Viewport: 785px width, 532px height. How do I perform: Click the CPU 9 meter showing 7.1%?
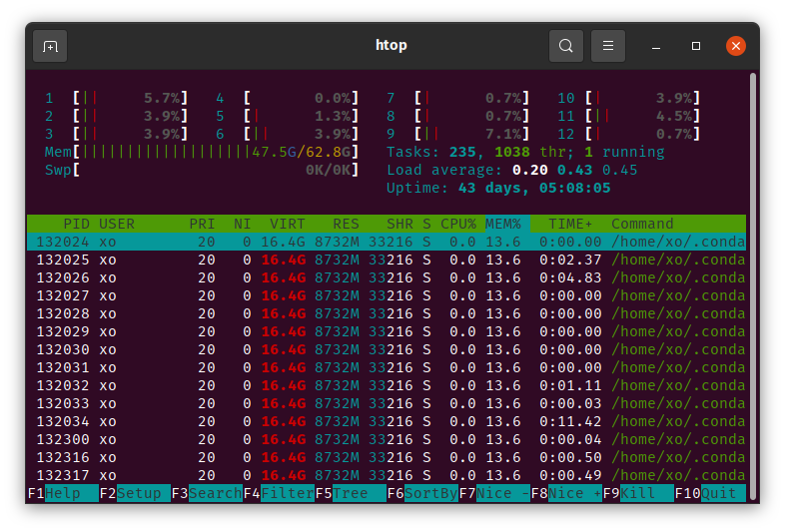tap(458, 134)
